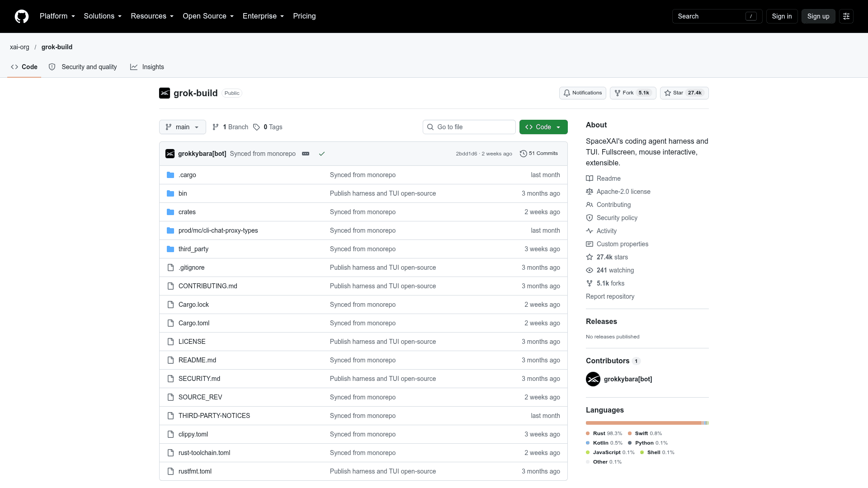This screenshot has width=868, height=488.
Task: Click the LICENSE file icon
Action: point(170,342)
